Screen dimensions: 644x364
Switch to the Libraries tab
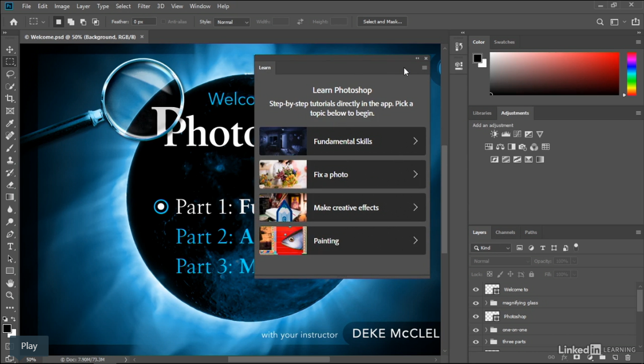(x=482, y=113)
